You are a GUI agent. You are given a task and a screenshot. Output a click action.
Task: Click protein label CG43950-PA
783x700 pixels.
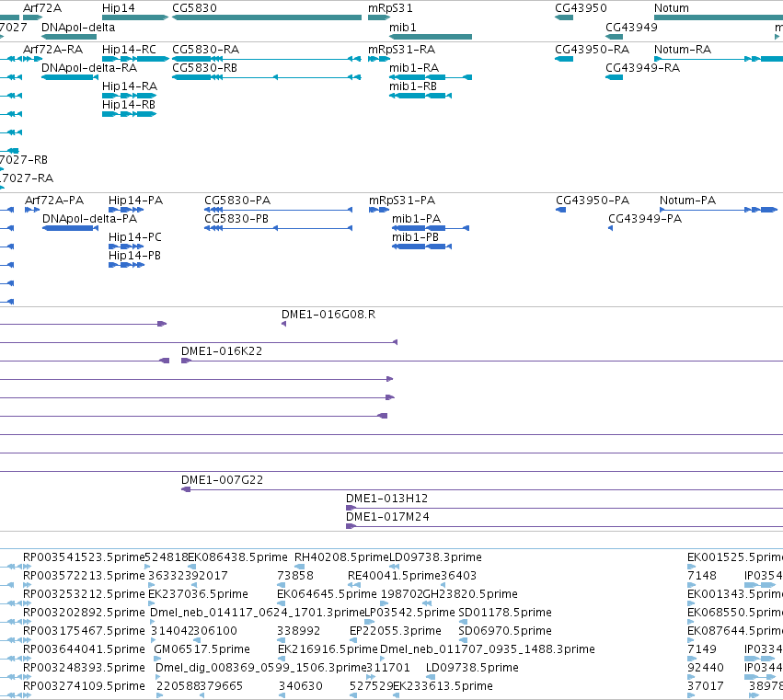pos(593,201)
